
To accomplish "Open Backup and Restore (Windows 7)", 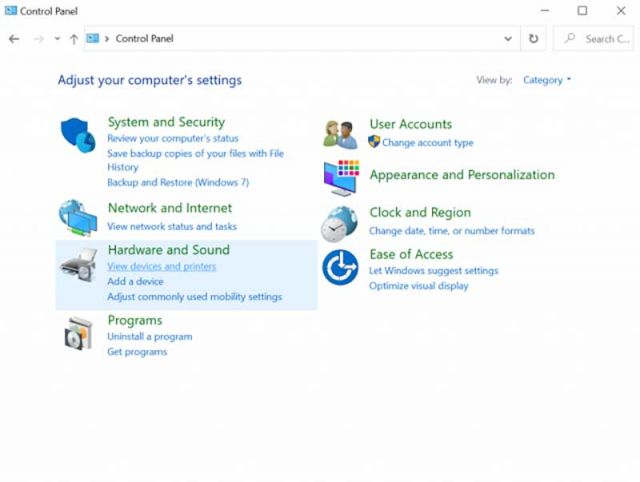I will 178,183.
